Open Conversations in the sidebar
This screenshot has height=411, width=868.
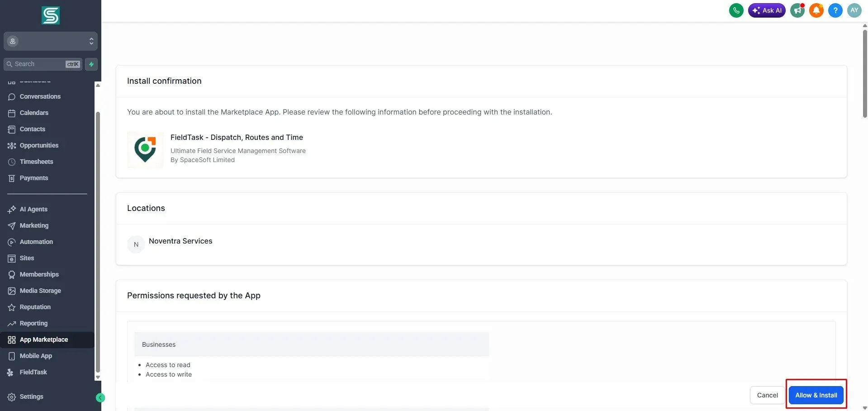pyautogui.click(x=47, y=97)
